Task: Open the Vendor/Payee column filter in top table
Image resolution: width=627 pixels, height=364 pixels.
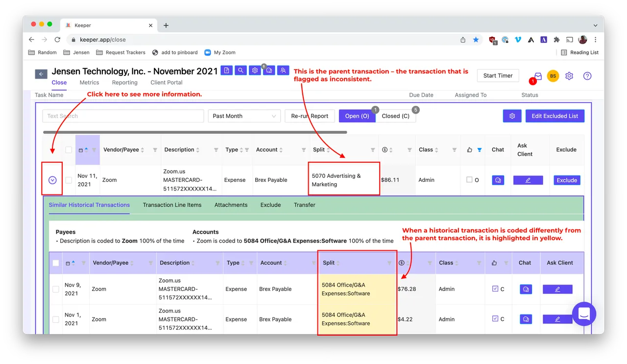Action: coord(155,150)
